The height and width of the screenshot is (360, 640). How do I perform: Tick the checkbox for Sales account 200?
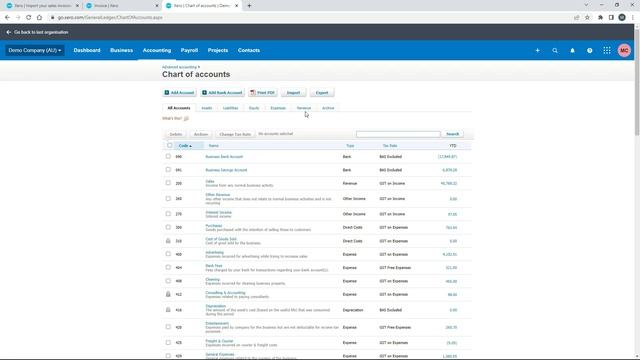[168, 183]
